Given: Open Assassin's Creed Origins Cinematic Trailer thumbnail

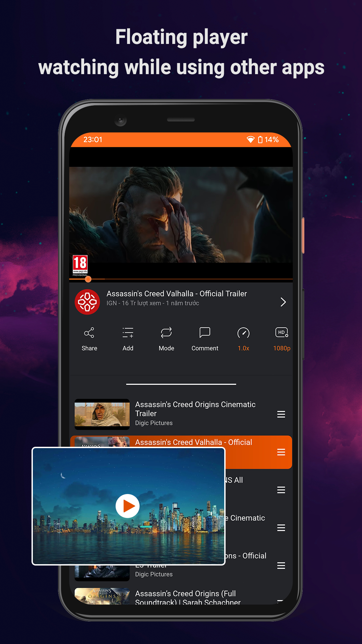Looking at the screenshot, I should (102, 415).
